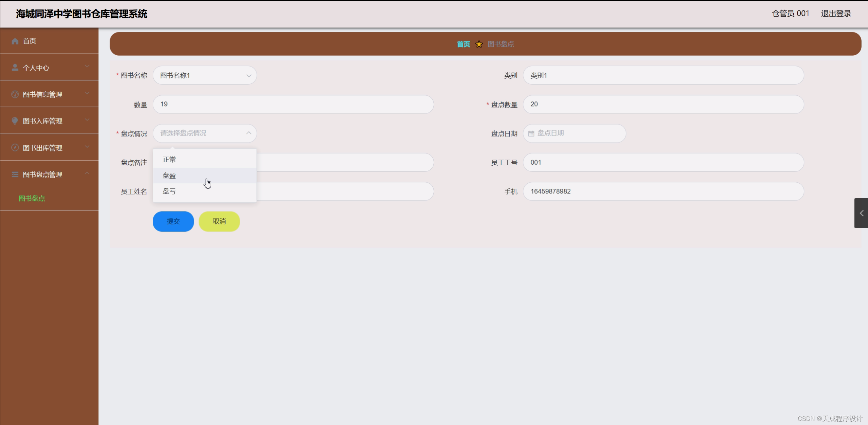Click the person icon beside 个人中心

coord(15,68)
